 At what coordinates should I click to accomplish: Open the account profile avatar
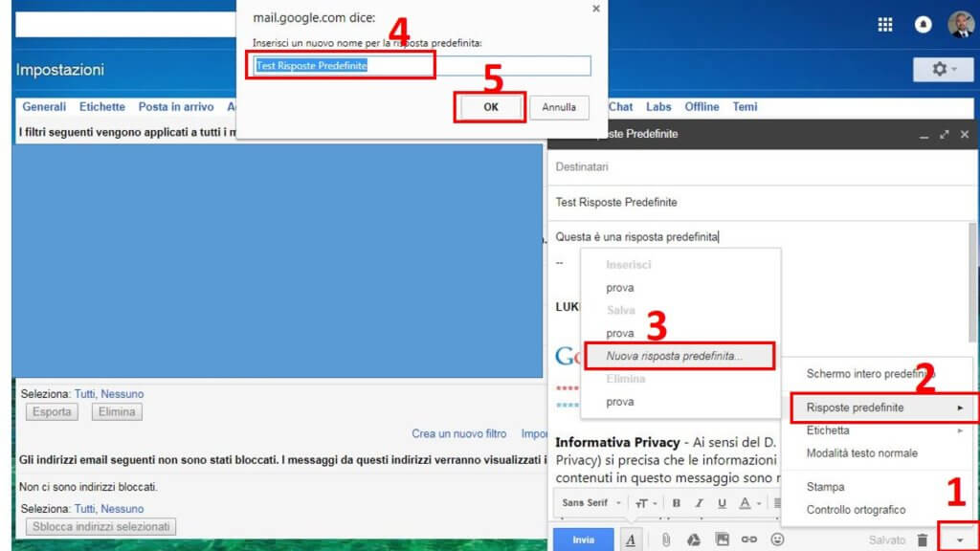tap(960, 25)
